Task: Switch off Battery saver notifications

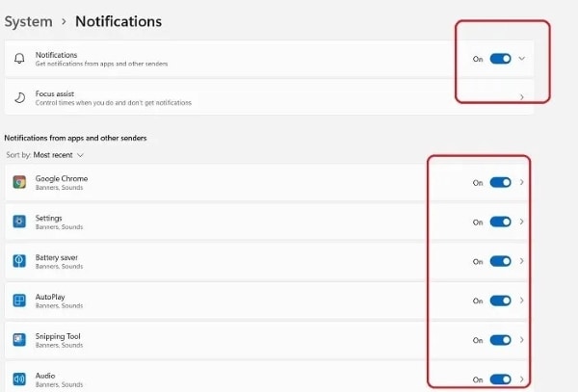Action: click(500, 261)
